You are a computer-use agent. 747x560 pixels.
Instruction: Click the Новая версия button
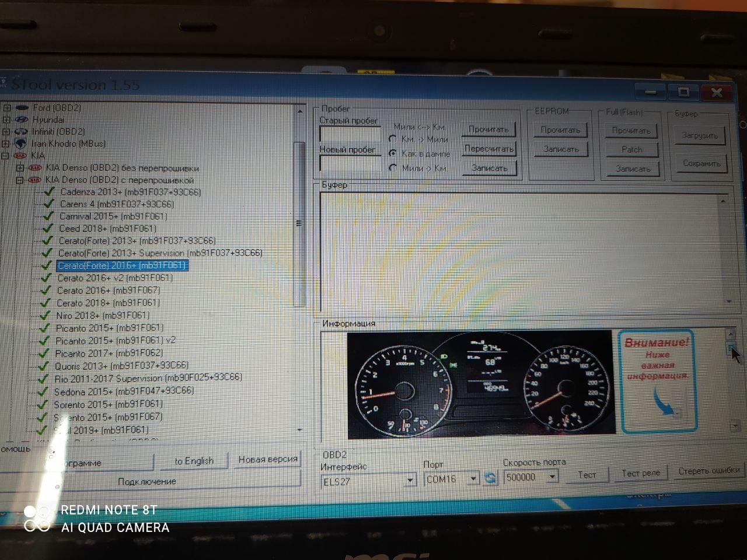pyautogui.click(x=268, y=460)
